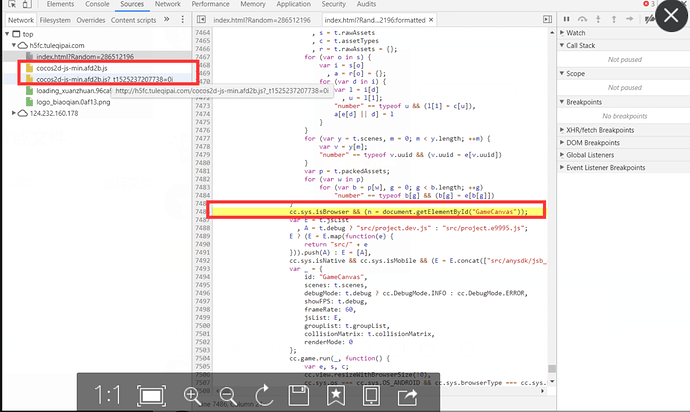Set a breakpoint on line number 7477

tap(202, 138)
